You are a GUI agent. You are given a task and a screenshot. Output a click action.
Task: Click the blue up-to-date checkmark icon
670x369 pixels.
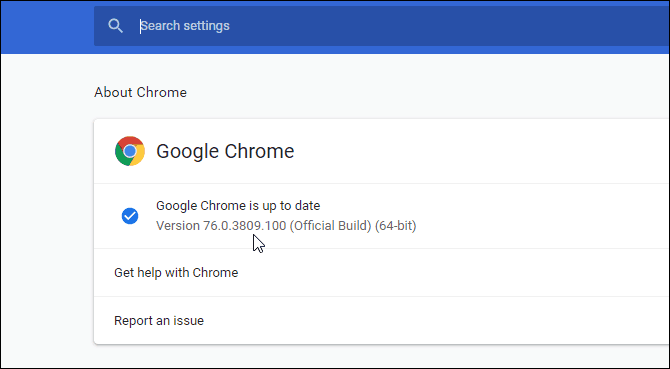pos(130,216)
